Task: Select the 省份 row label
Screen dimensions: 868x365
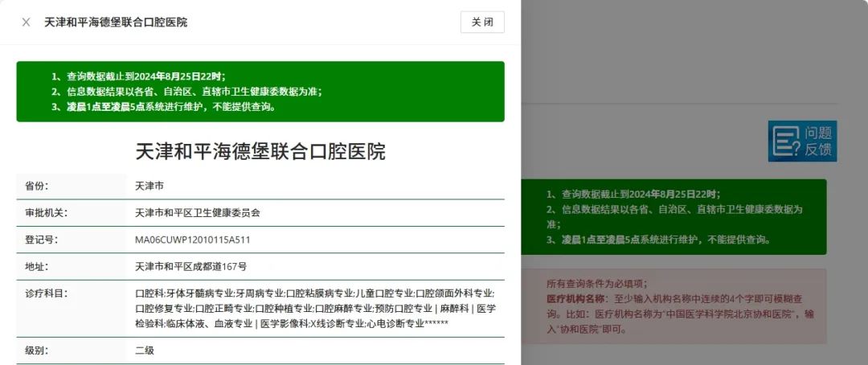Action: pos(37,186)
